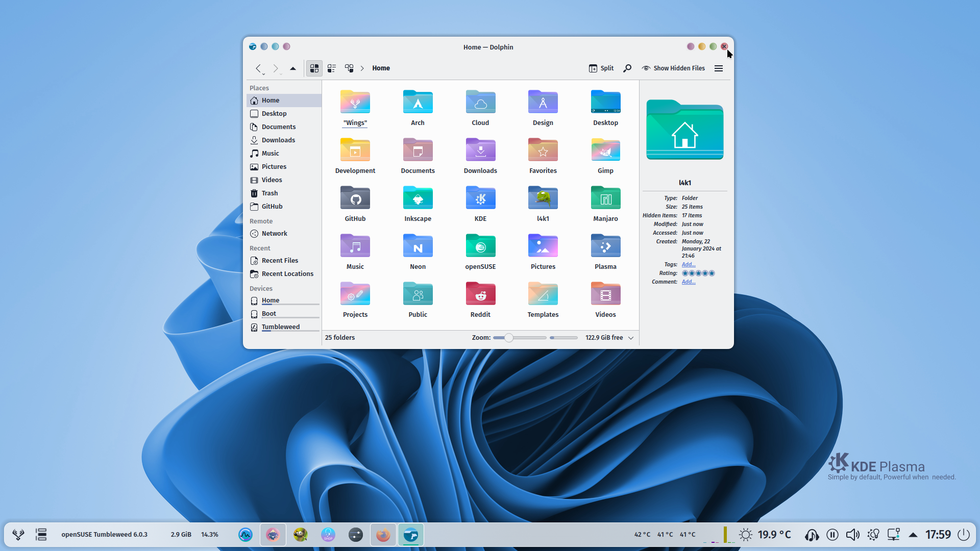Select the Boot device

[284, 314]
